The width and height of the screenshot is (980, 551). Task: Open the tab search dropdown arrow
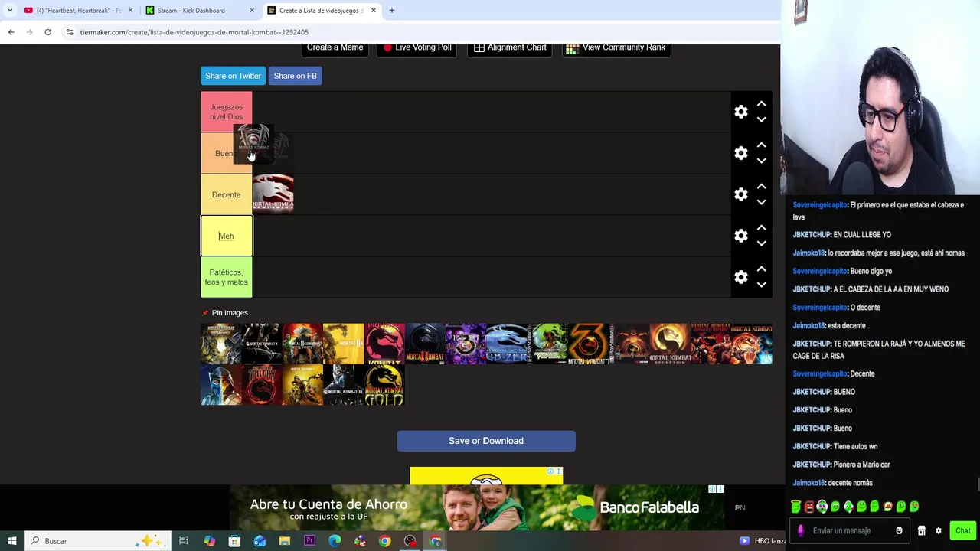(x=10, y=11)
